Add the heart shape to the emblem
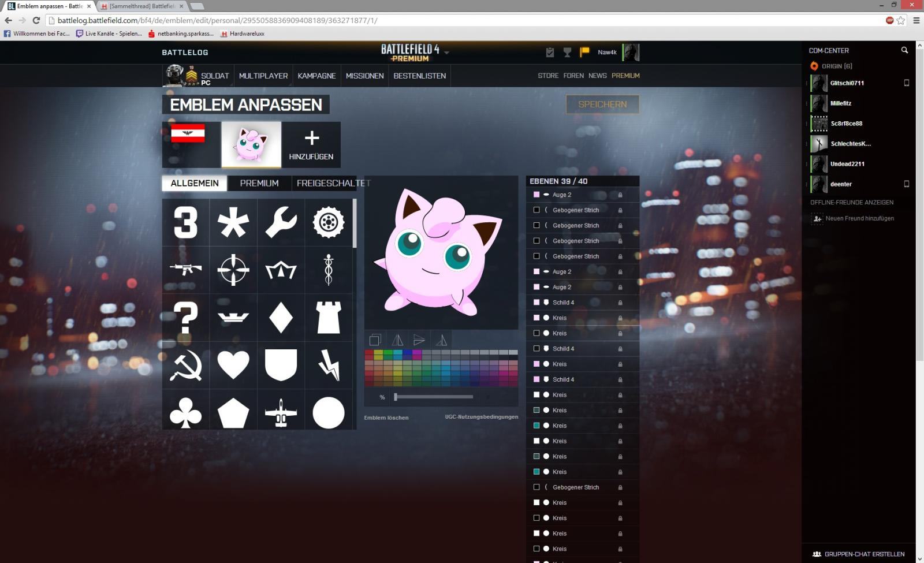The height and width of the screenshot is (563, 924). [233, 365]
